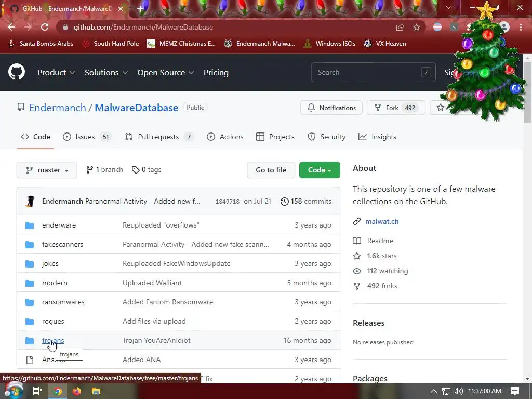Open Santa Bombs Arabs bookmark
Screen dimensions: 532x399
pos(41,44)
